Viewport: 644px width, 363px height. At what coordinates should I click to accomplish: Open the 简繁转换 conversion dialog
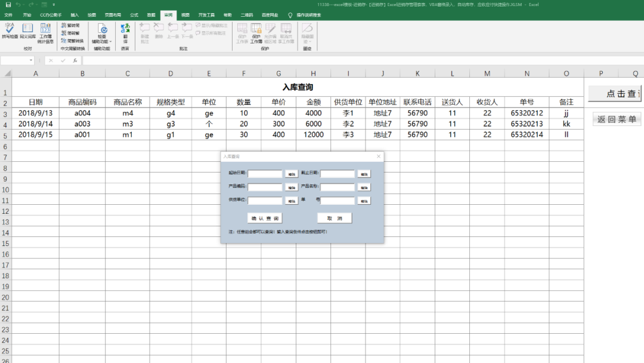[x=72, y=41]
